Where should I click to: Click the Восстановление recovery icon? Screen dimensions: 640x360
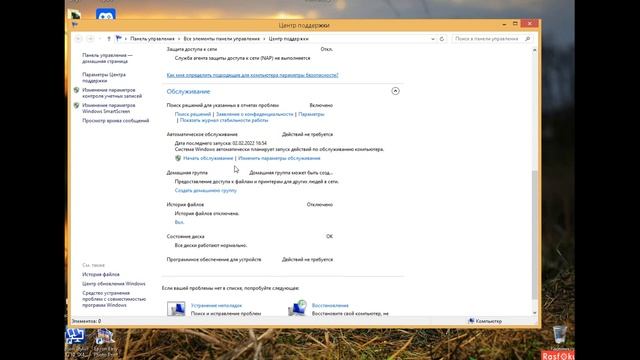[x=297, y=308]
